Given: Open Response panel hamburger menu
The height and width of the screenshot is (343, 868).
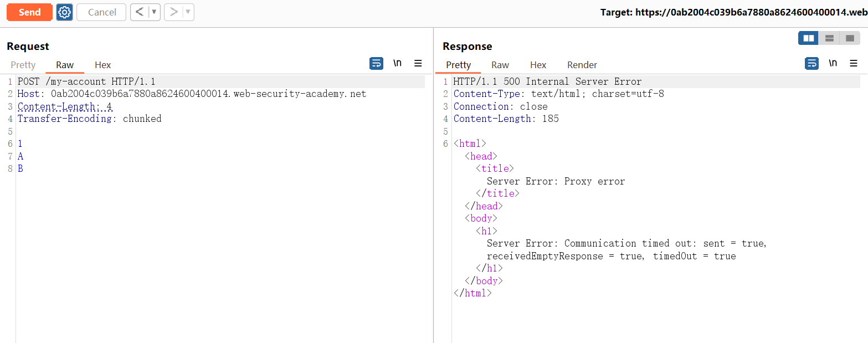Looking at the screenshot, I should pyautogui.click(x=854, y=64).
